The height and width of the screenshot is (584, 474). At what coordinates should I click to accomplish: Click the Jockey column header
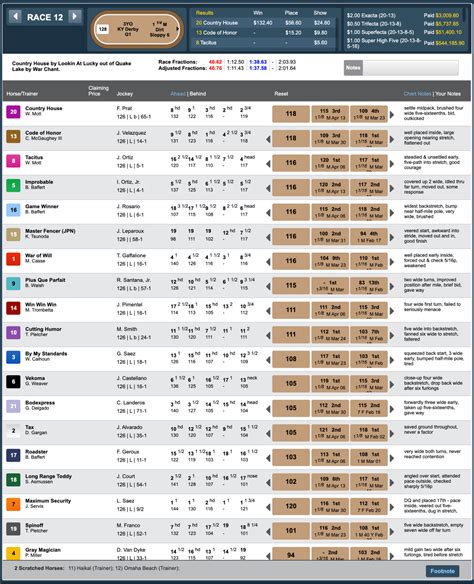[x=125, y=94]
